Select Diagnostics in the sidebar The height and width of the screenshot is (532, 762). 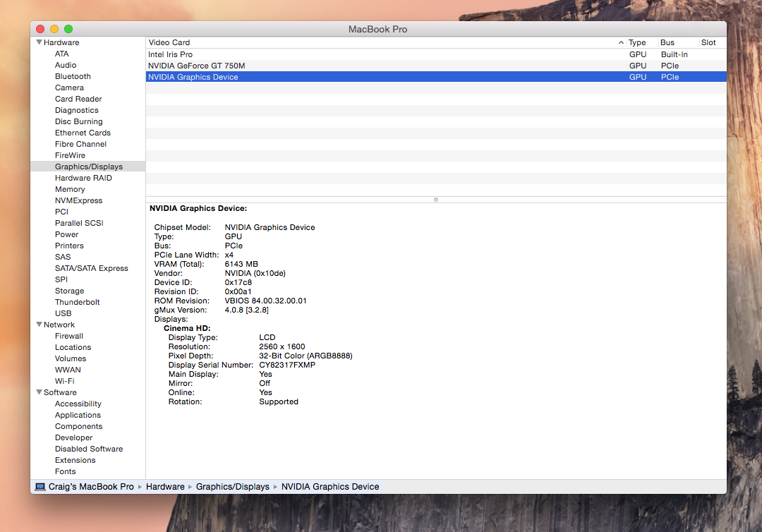point(77,110)
